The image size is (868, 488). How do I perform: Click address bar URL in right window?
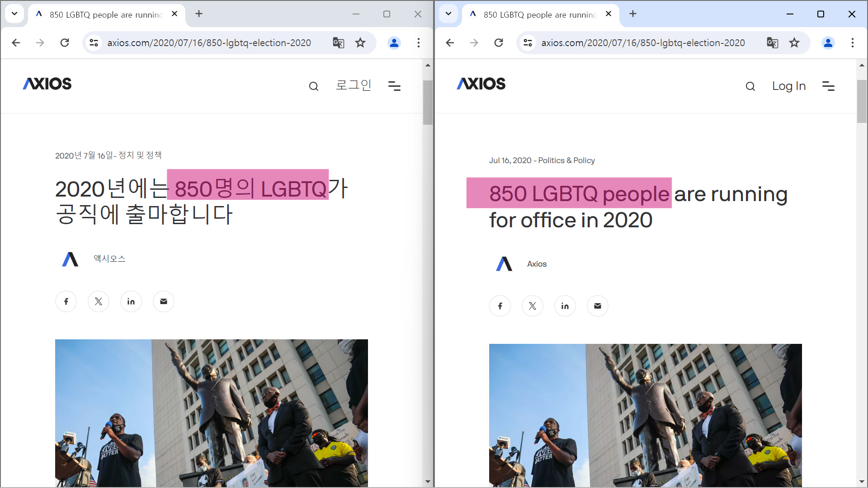643,42
